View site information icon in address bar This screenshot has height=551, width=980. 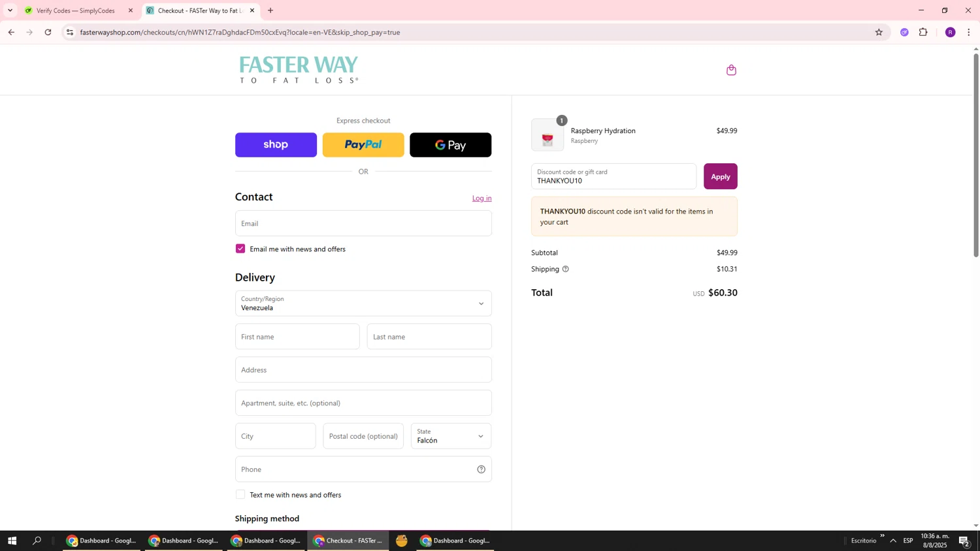70,32
